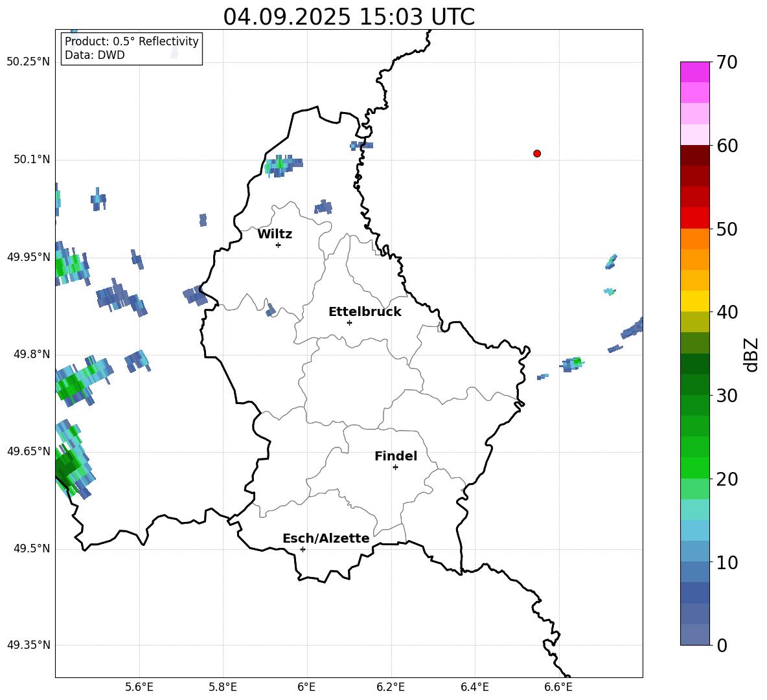This screenshot has width=767, height=700.
Task: Click the 70 colorbar tick label
Action: [727, 63]
